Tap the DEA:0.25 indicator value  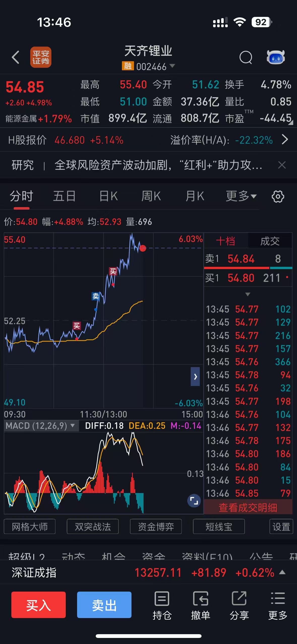[x=147, y=426]
